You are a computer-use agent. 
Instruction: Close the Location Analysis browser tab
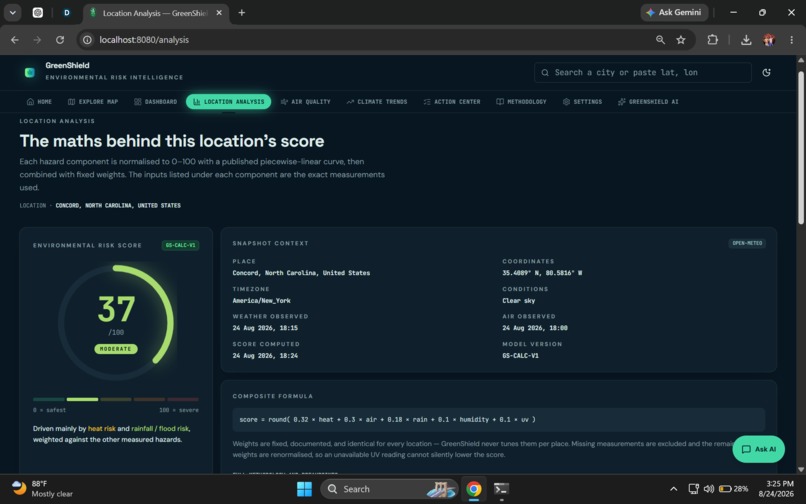pyautogui.click(x=219, y=13)
